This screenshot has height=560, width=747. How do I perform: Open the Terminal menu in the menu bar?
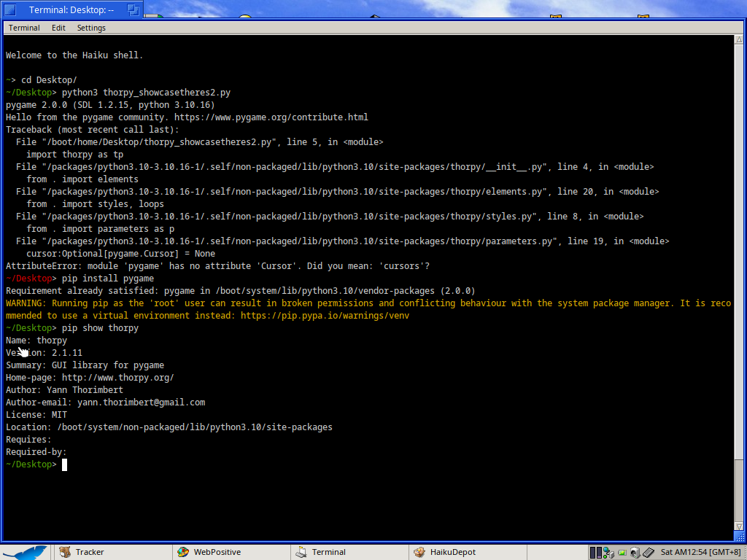(24, 28)
